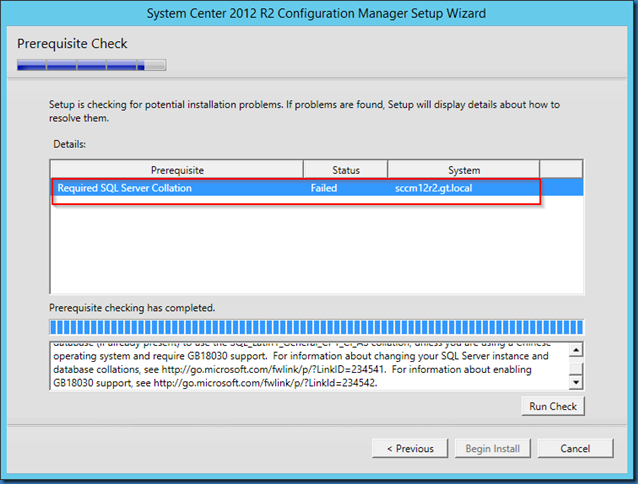Sort by the Status column header
The height and width of the screenshot is (484, 638).
pyautogui.click(x=345, y=170)
